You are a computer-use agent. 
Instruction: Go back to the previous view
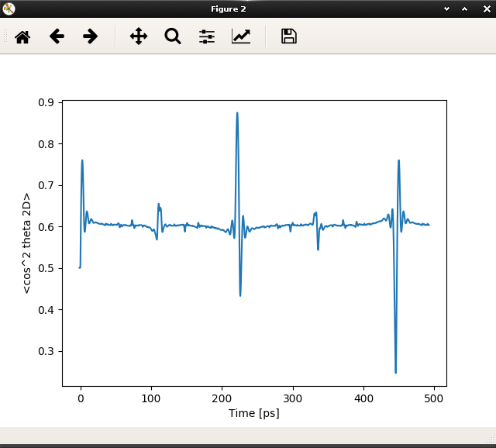pyautogui.click(x=57, y=36)
